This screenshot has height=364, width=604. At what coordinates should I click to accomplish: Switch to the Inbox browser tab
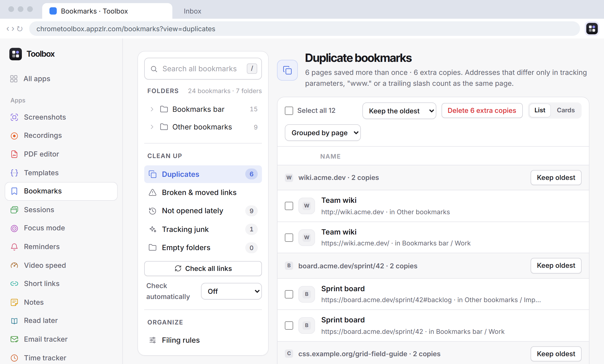coord(192,11)
